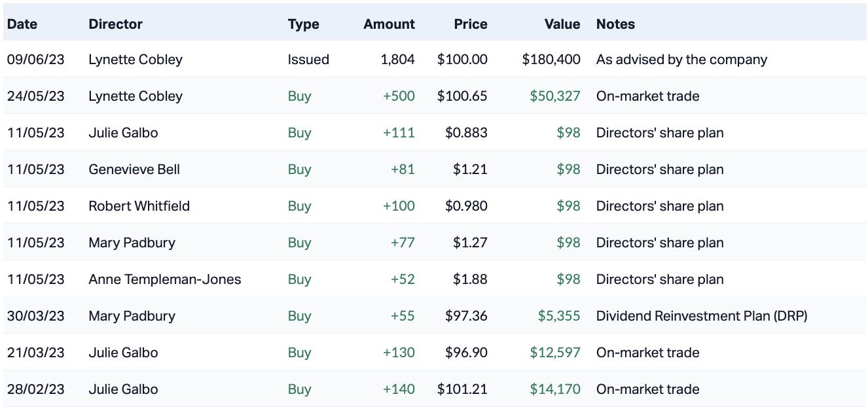This screenshot has height=407, width=868.
Task: Sort by the Price column header
Action: coord(470,24)
